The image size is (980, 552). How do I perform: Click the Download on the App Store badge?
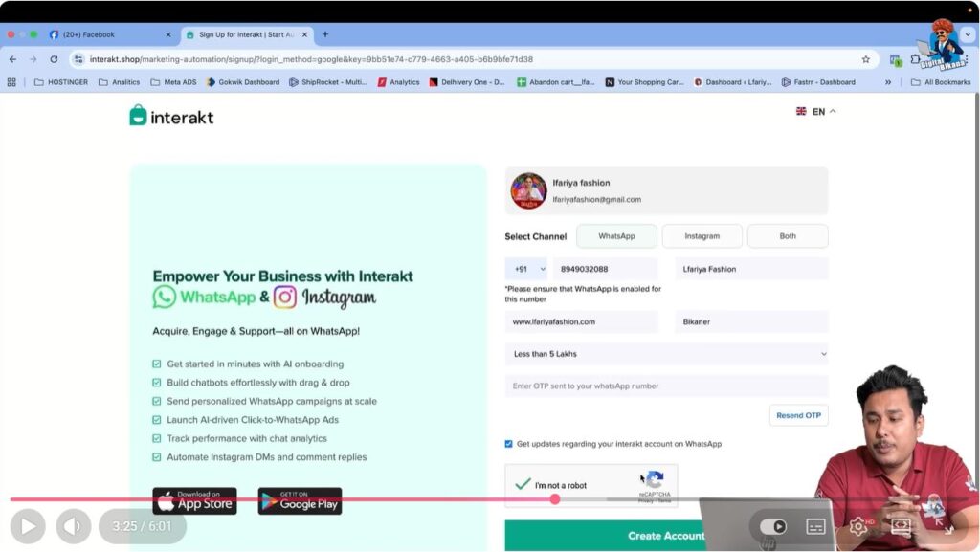pyautogui.click(x=193, y=501)
